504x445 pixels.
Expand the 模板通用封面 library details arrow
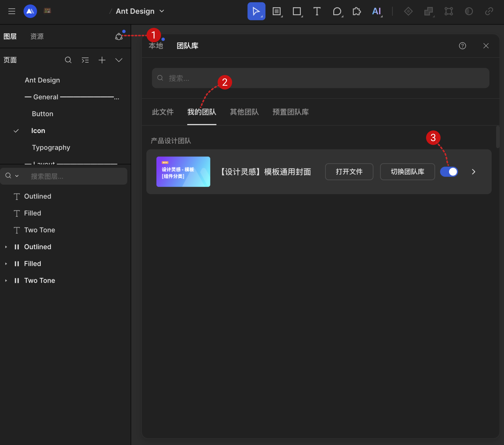(x=473, y=172)
